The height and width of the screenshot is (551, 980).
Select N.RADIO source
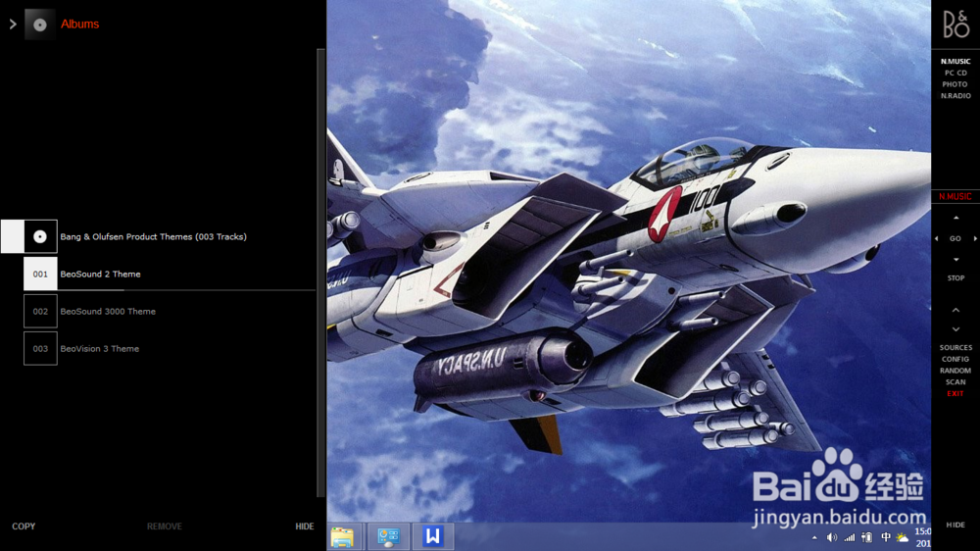955,96
